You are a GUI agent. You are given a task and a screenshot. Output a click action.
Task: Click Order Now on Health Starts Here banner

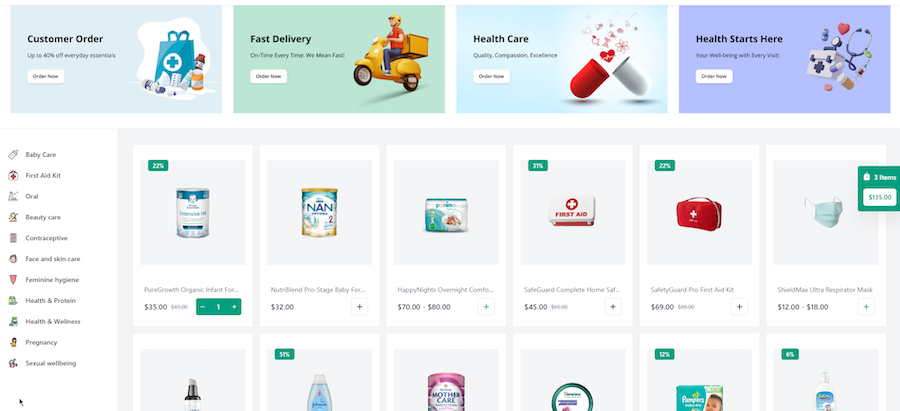(x=714, y=76)
